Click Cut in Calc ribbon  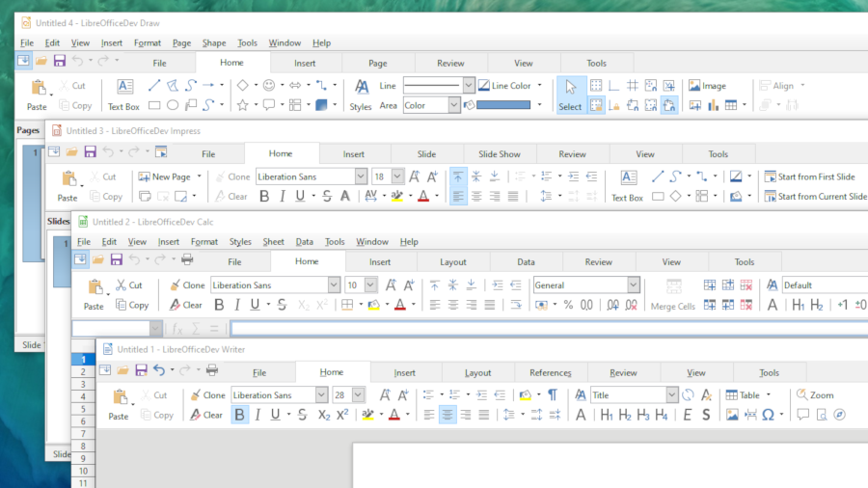(129, 285)
